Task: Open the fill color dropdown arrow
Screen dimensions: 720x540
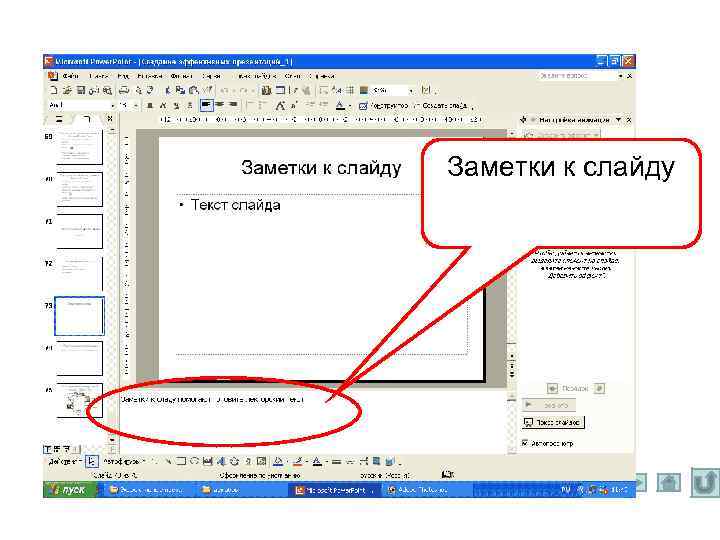Action: click(287, 461)
